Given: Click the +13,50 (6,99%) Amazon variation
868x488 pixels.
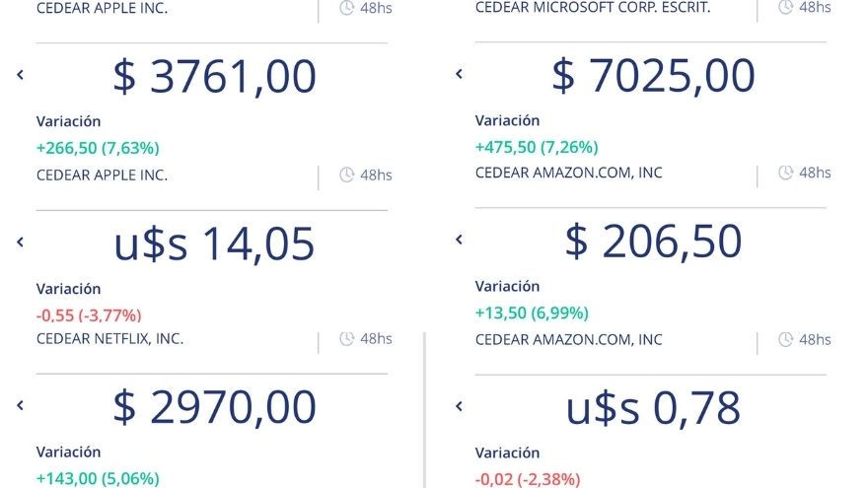Looking at the screenshot, I should [x=532, y=314].
